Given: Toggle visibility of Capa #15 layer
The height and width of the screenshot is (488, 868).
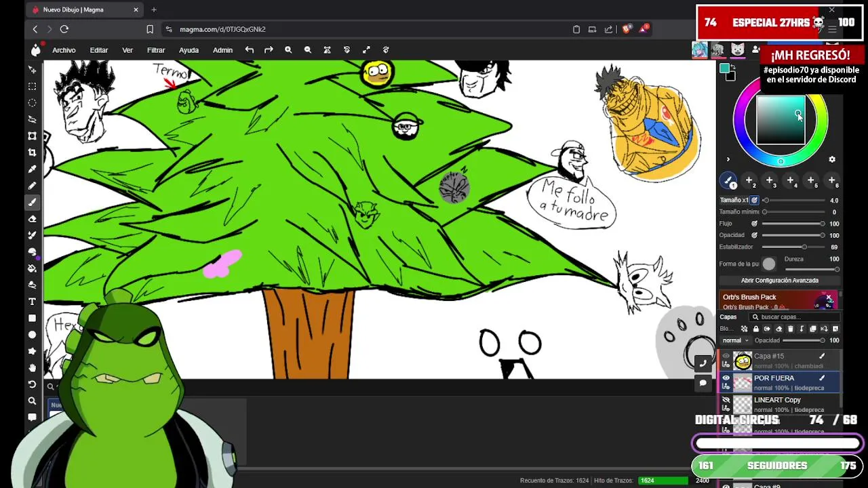Looking at the screenshot, I should pyautogui.click(x=726, y=357).
